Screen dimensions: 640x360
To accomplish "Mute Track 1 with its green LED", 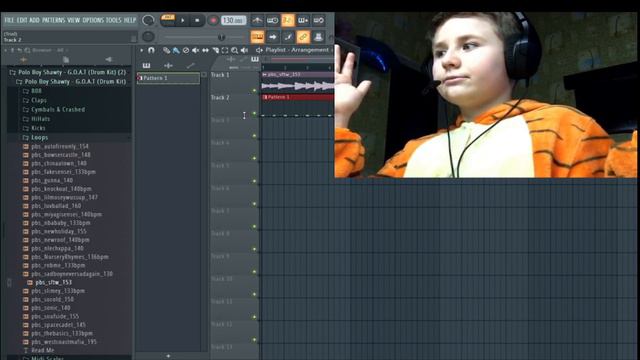I will click(254, 91).
